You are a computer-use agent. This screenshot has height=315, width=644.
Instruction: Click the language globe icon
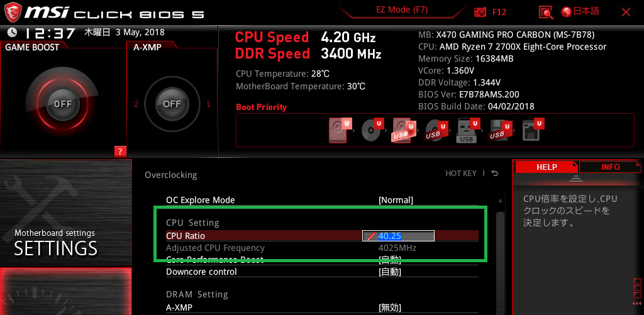567,12
